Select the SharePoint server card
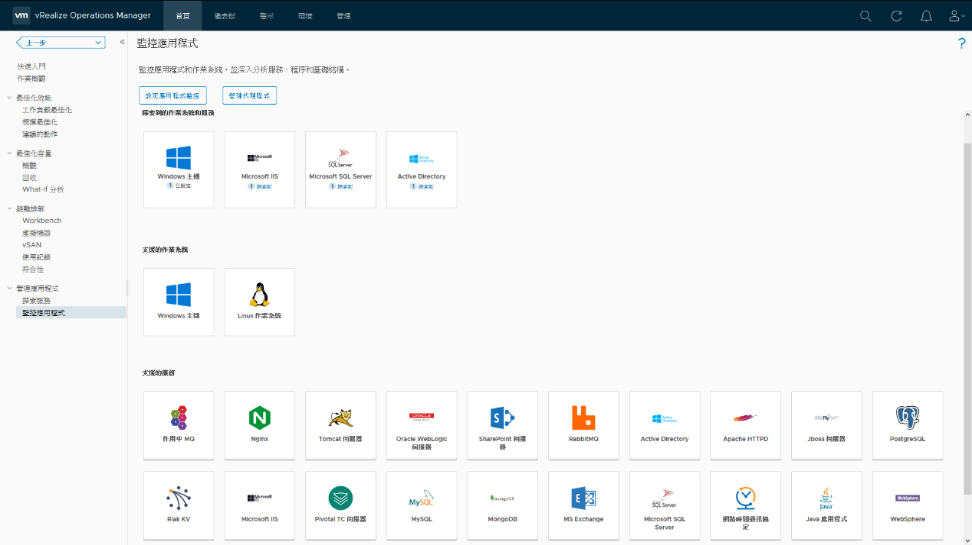The height and width of the screenshot is (545, 972). click(502, 425)
